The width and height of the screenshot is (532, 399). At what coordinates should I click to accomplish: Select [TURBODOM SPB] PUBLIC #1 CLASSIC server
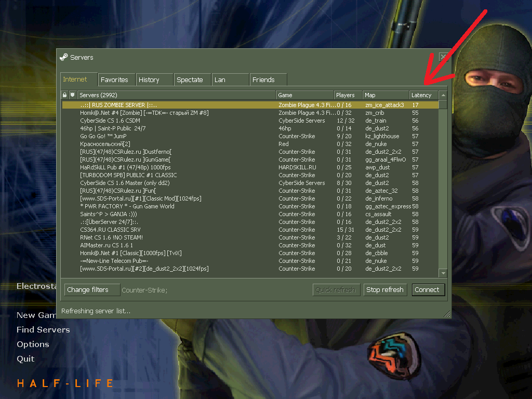pos(250,175)
